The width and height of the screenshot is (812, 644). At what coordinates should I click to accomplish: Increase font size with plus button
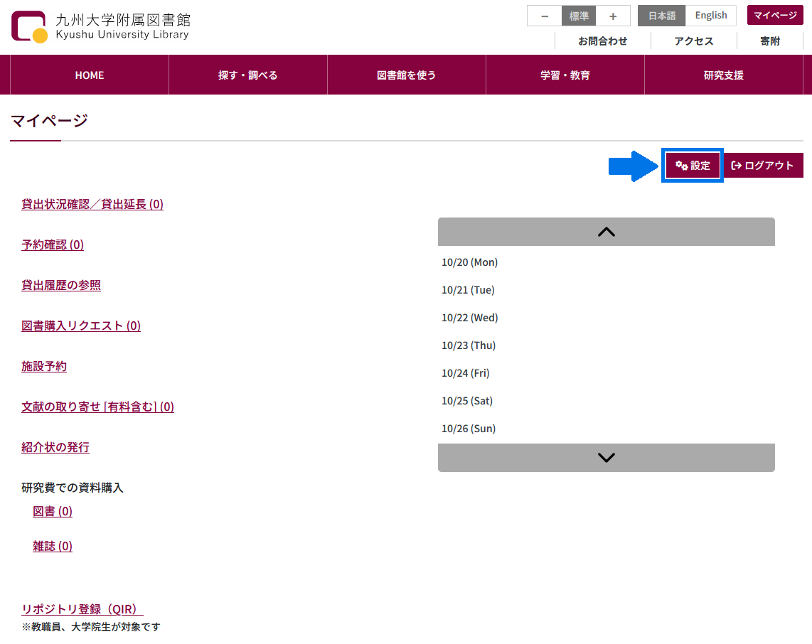612,16
